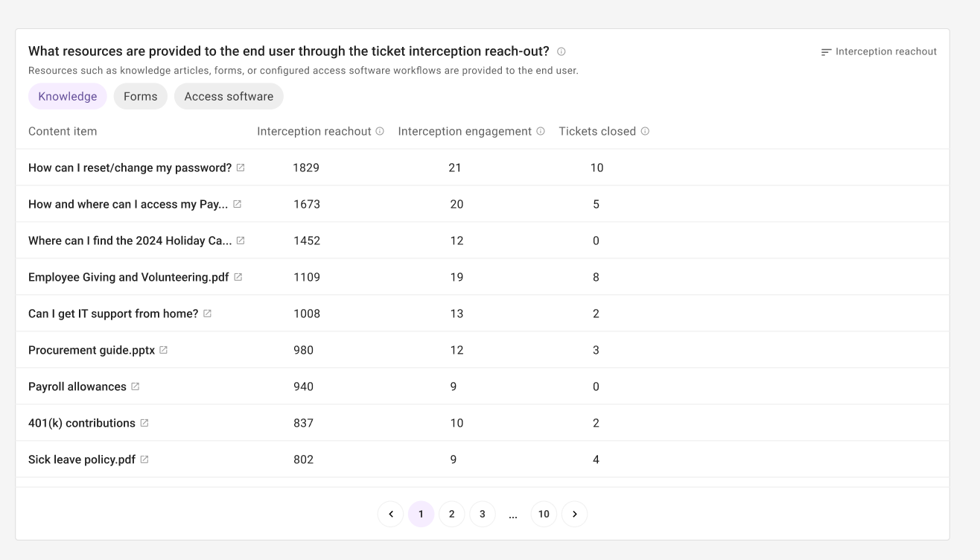
Task: Switch to the Forms tab
Action: pos(141,96)
